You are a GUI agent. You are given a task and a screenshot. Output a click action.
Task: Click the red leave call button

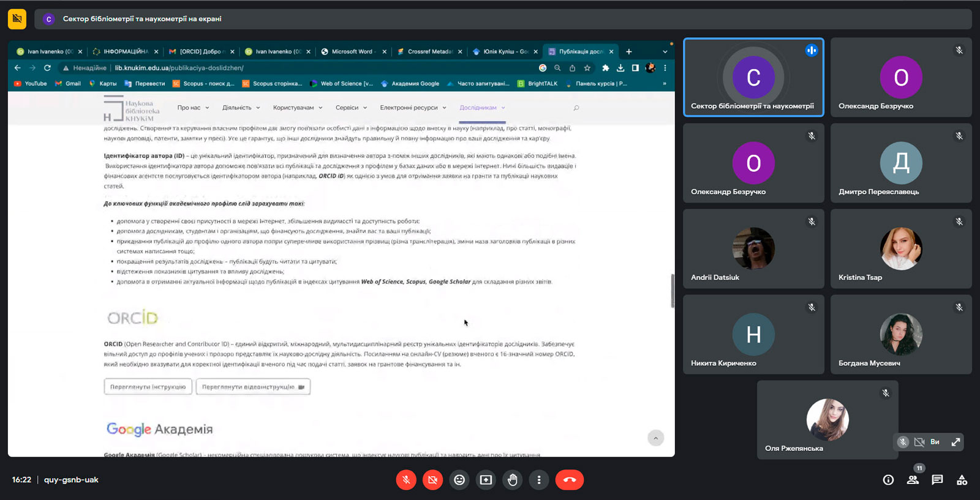(x=569, y=480)
